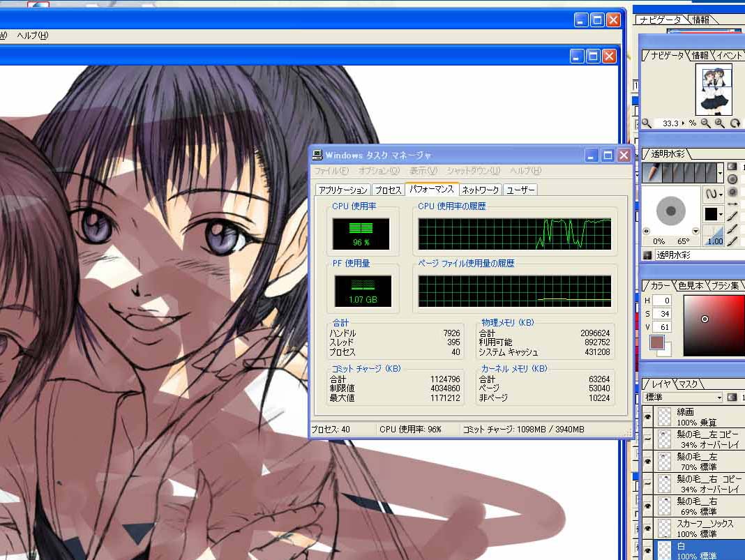
Task: Select the 線画 layer row
Action: point(693,416)
